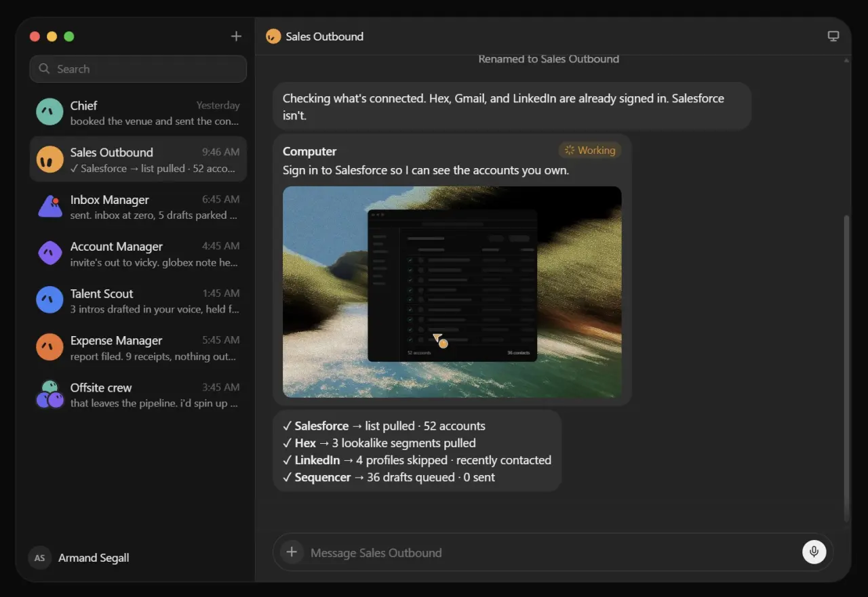Viewport: 868px width, 597px height.
Task: Click the 5:45 AM timestamp
Action: [x=220, y=339]
